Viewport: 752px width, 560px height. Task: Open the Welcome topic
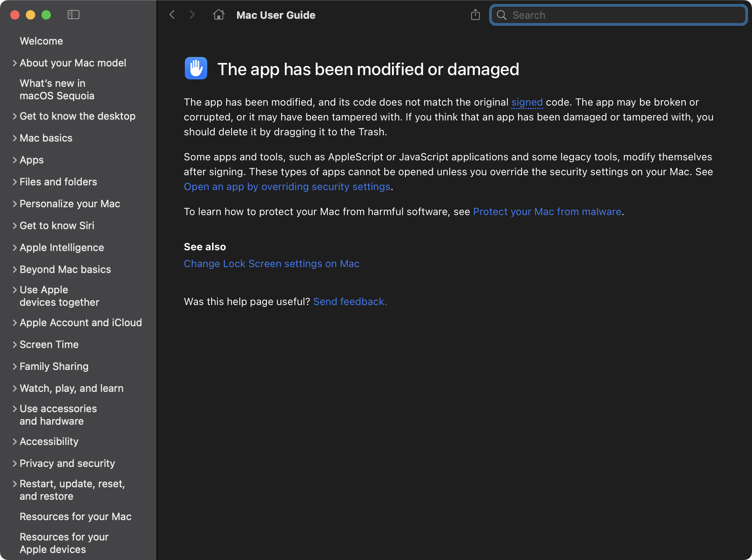pos(41,41)
